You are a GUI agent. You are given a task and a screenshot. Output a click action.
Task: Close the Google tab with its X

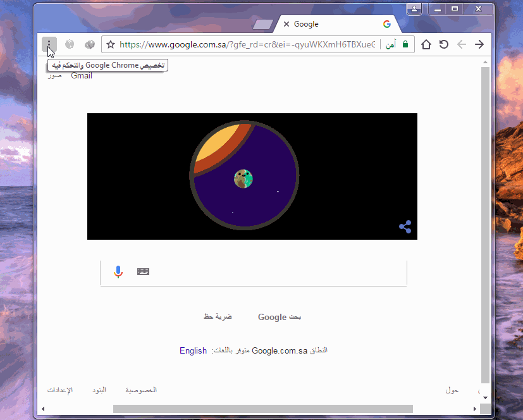click(286, 24)
